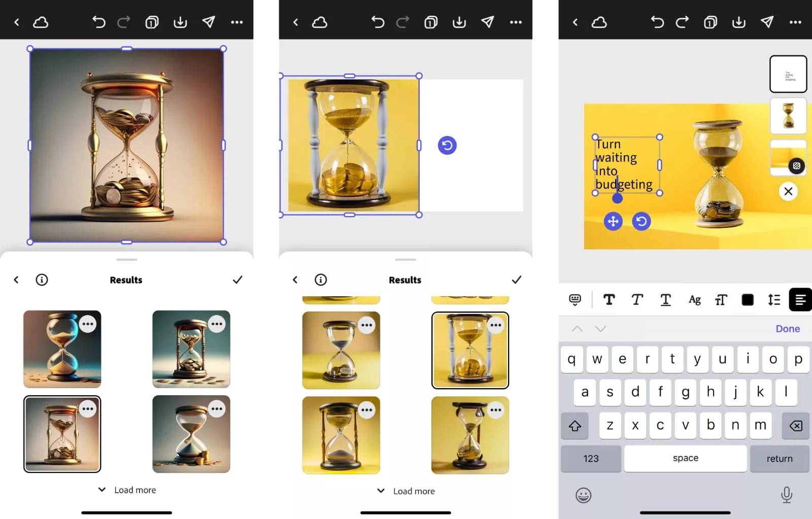
Task: Toggle underline text style
Action: (665, 300)
